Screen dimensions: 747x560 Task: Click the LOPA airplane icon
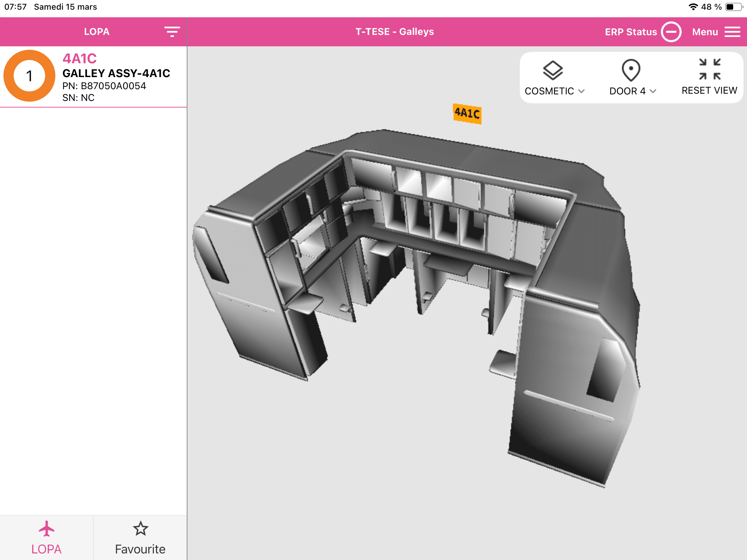(46, 529)
